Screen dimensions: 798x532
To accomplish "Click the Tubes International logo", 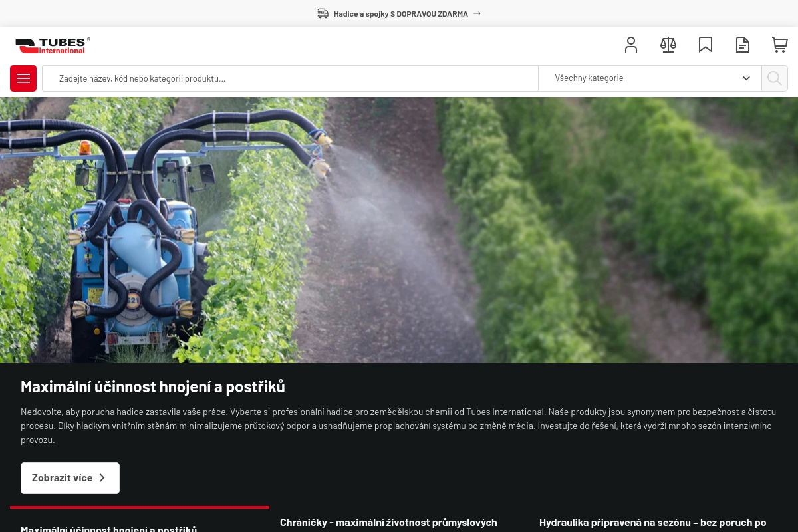I will coord(53,45).
